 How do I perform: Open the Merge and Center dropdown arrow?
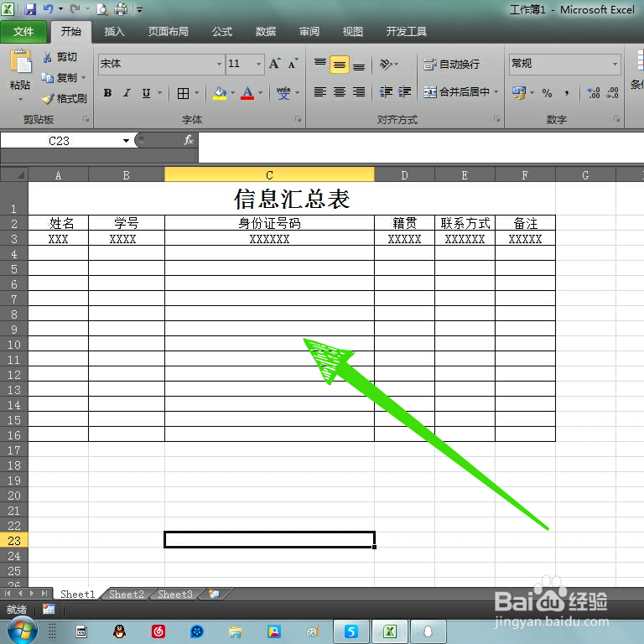coord(496,92)
